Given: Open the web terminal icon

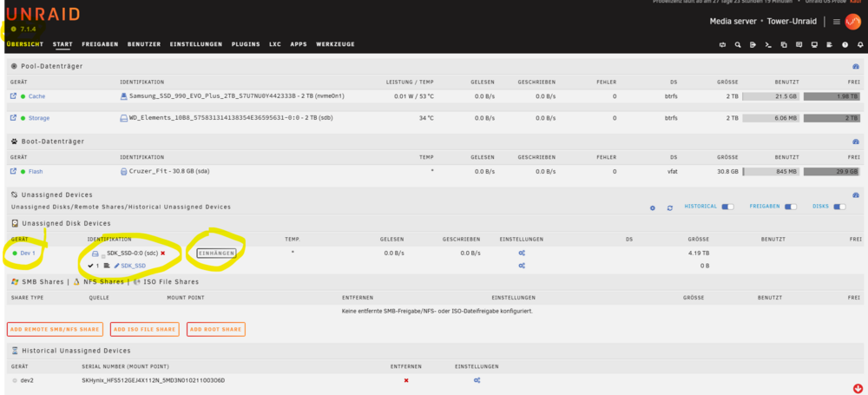Looking at the screenshot, I should [x=768, y=45].
